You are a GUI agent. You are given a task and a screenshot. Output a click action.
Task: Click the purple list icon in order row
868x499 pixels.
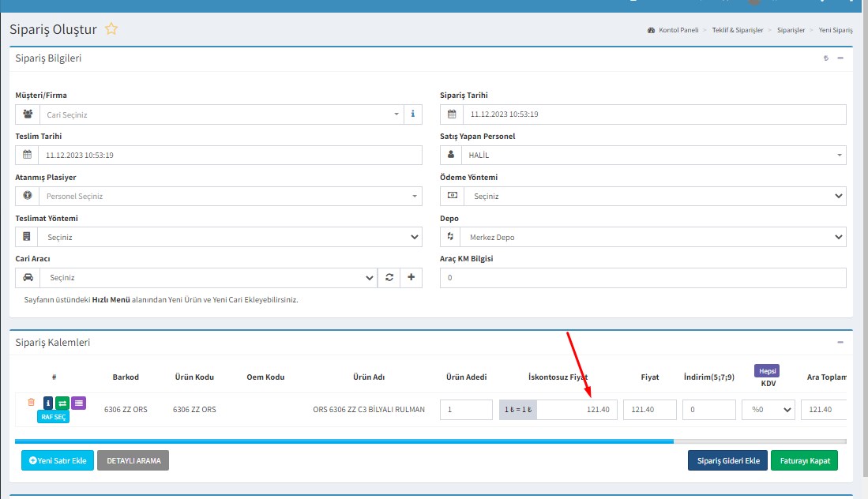click(x=78, y=403)
